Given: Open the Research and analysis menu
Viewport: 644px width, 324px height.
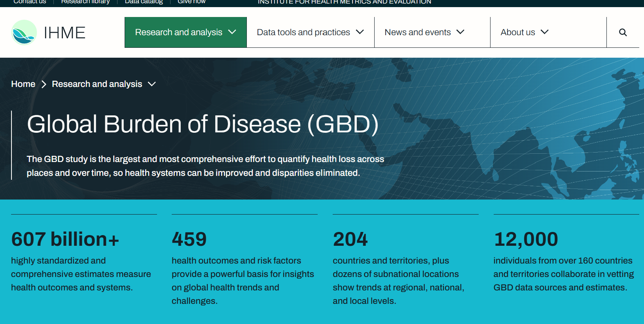Looking at the screenshot, I should pyautogui.click(x=186, y=32).
